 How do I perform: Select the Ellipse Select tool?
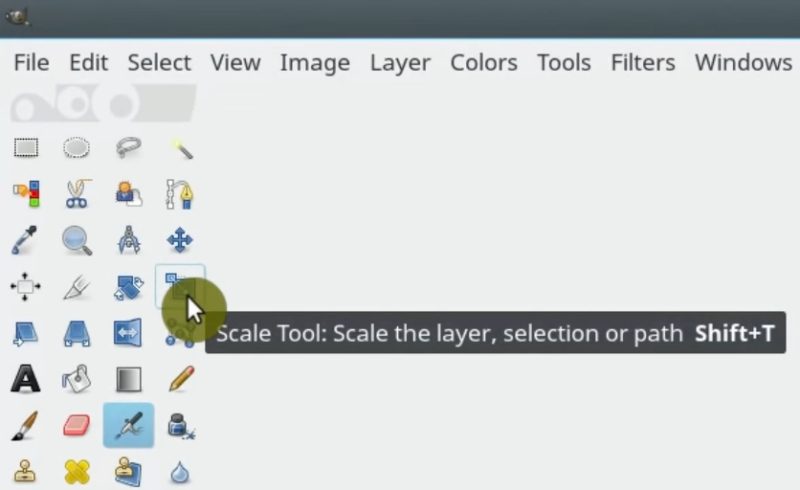77,148
